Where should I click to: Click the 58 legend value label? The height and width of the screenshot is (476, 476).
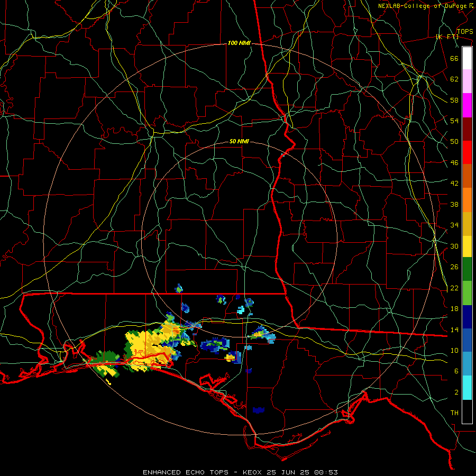454,100
